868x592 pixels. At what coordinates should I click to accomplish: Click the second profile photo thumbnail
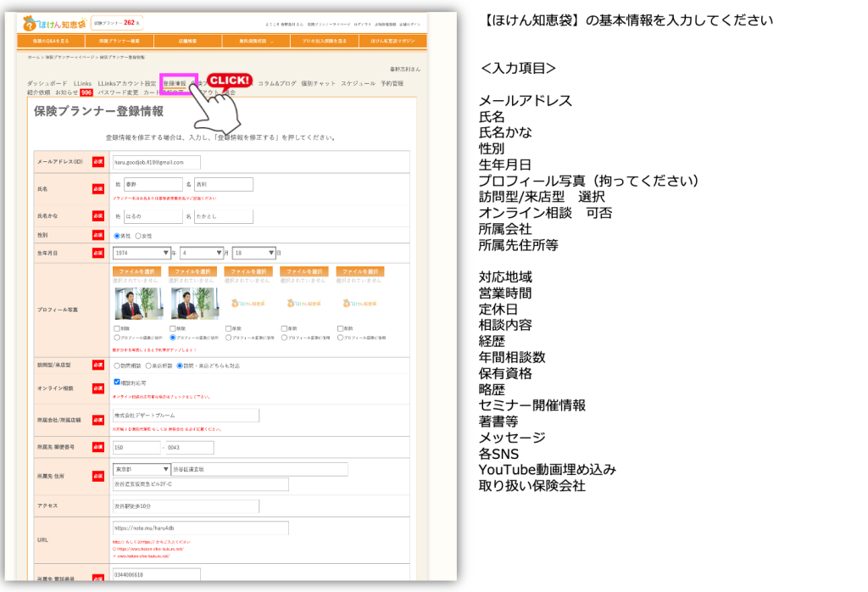click(194, 304)
